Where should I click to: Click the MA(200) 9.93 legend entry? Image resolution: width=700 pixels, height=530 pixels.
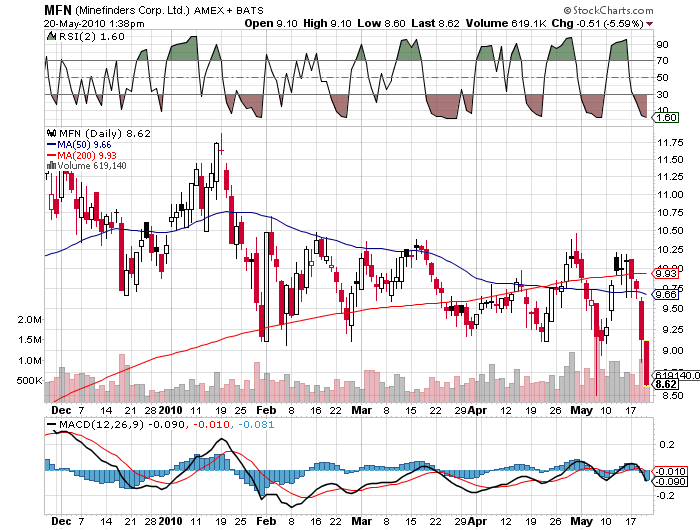click(87, 155)
